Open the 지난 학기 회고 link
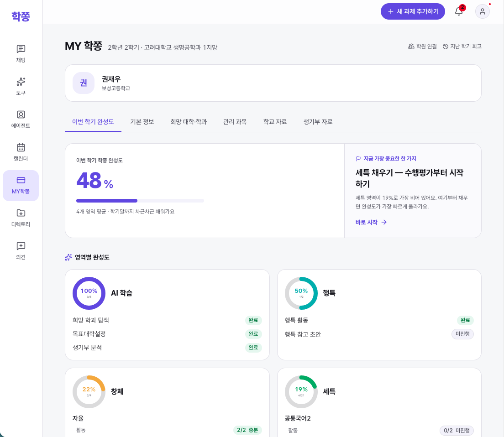Viewport: 504px width, 437px height. 462,47
